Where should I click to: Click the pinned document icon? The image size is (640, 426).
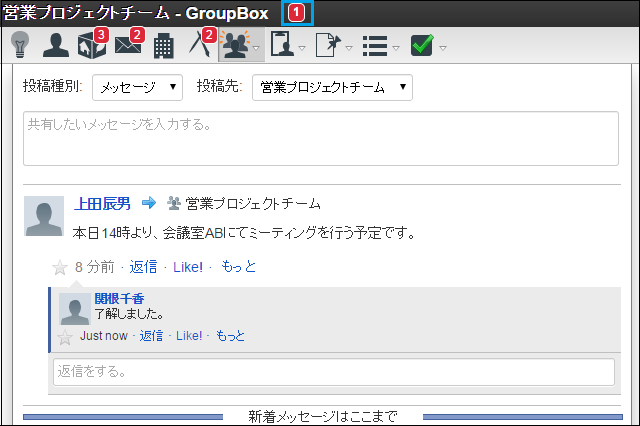328,45
